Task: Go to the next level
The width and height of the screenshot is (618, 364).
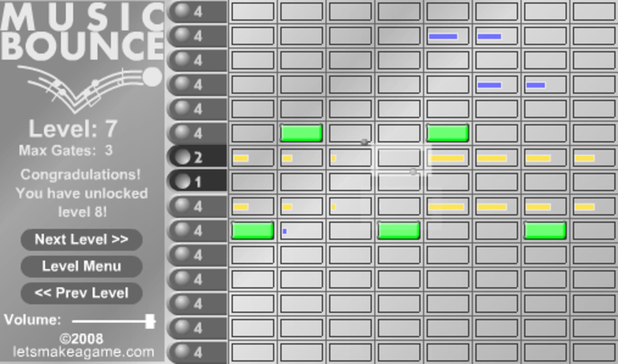Action: pyautogui.click(x=81, y=240)
